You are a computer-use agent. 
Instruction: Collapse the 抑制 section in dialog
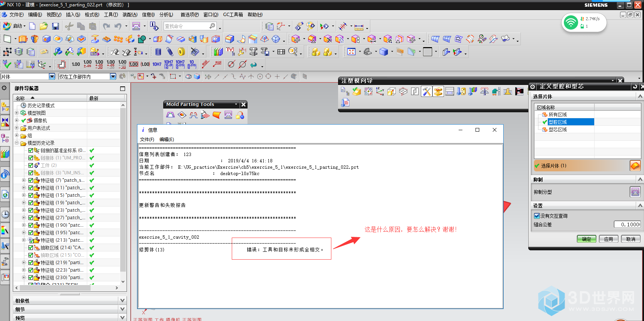[640, 180]
